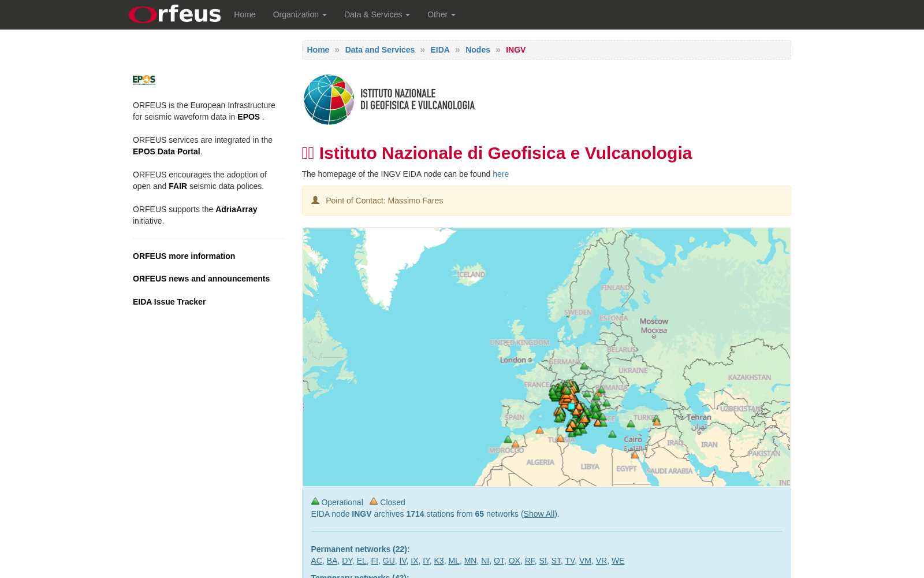
Task: Open the EPOS logo in the sidebar
Action: (x=144, y=80)
